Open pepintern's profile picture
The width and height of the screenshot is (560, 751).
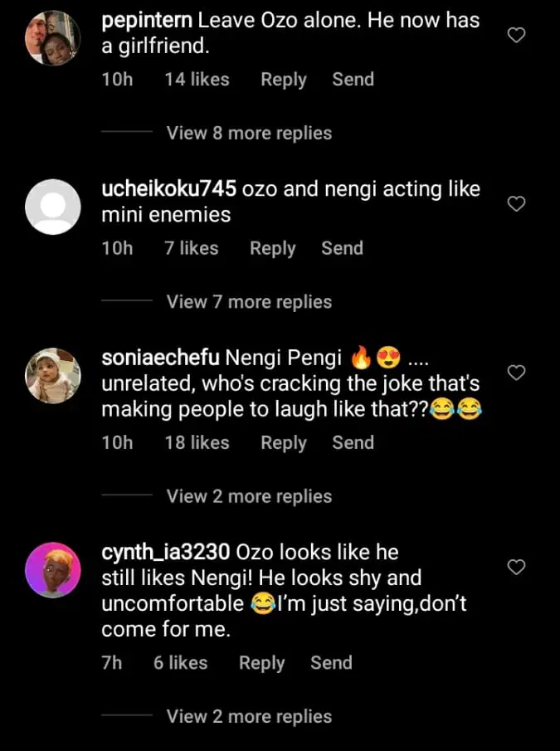[53, 37]
